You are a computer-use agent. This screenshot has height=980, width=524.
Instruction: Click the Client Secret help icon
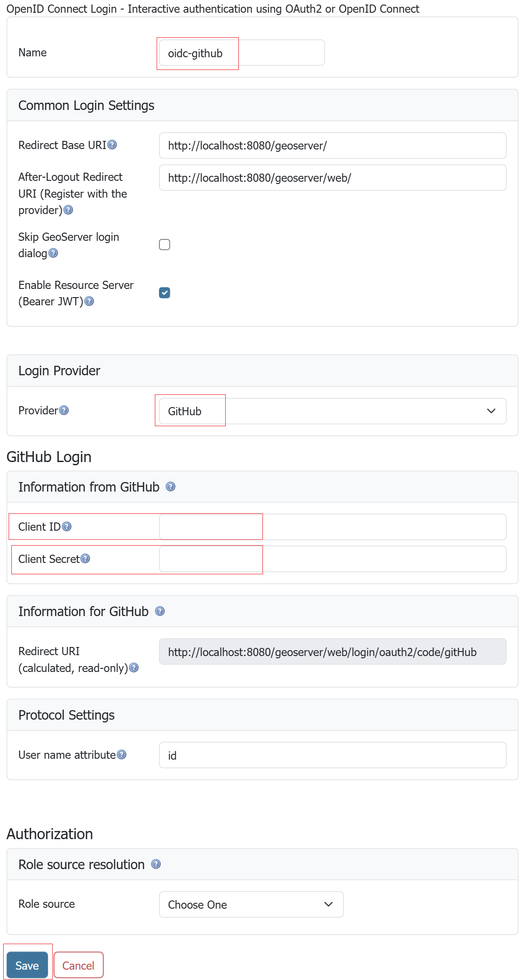tap(85, 558)
